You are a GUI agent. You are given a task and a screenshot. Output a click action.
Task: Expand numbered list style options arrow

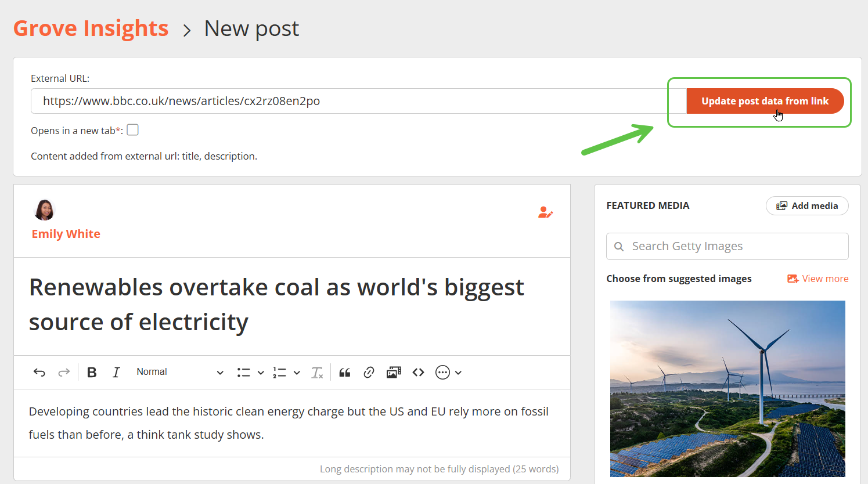pos(297,373)
